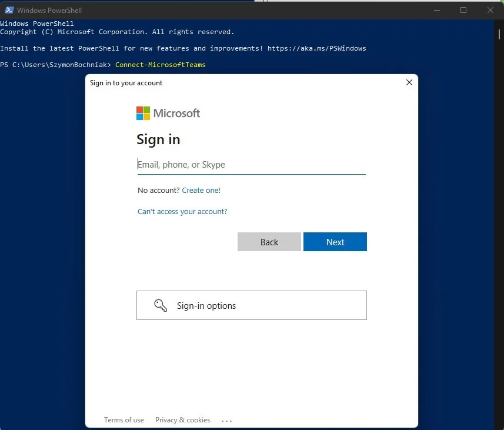
Task: Close the Sign in to your account dialog
Action: pyautogui.click(x=409, y=83)
